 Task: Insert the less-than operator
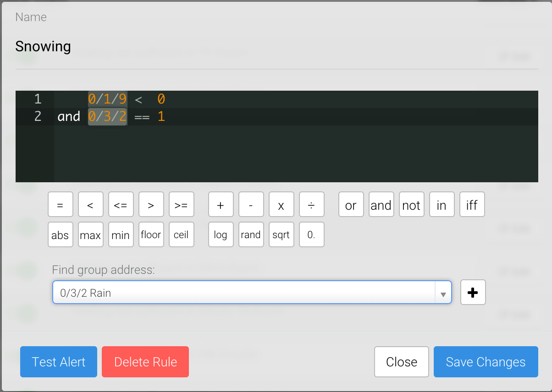pyautogui.click(x=90, y=204)
